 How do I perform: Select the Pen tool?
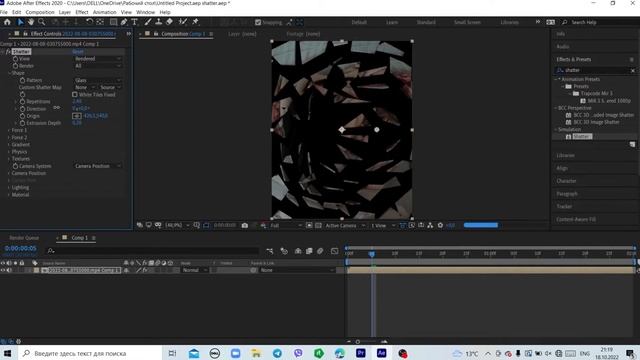(x=124, y=22)
